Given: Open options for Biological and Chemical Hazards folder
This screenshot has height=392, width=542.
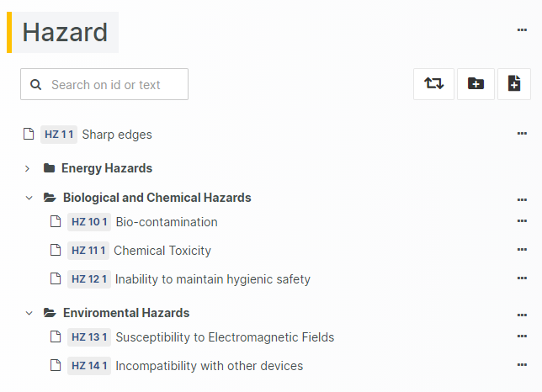Looking at the screenshot, I should tap(522, 199).
